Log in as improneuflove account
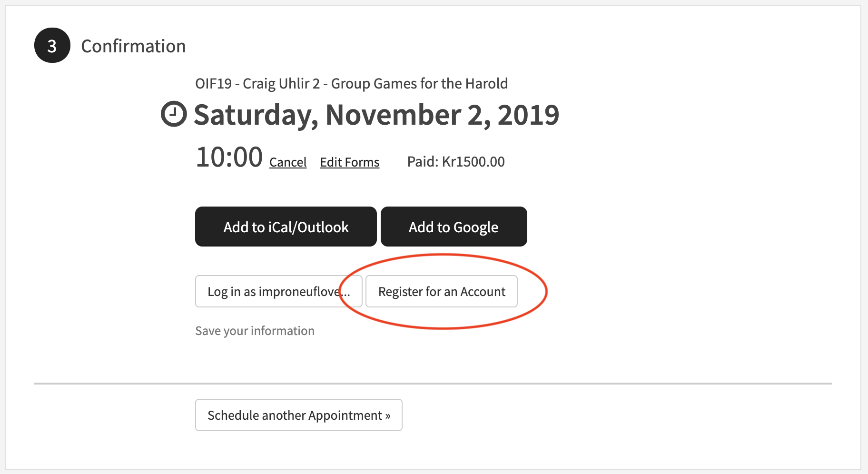This screenshot has width=868, height=474. 279,291
